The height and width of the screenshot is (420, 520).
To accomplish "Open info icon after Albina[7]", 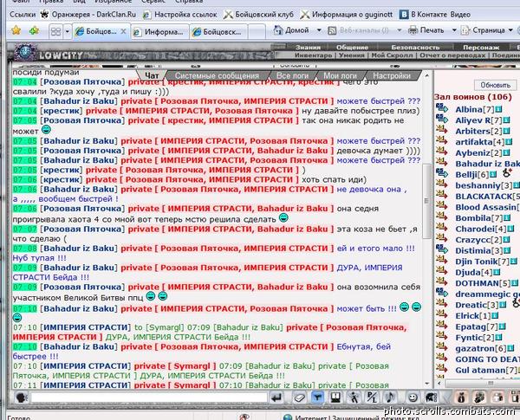I will (x=499, y=109).
